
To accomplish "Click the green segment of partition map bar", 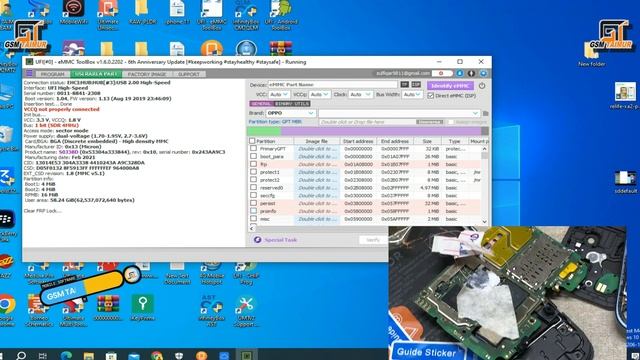I will click(x=264, y=131).
